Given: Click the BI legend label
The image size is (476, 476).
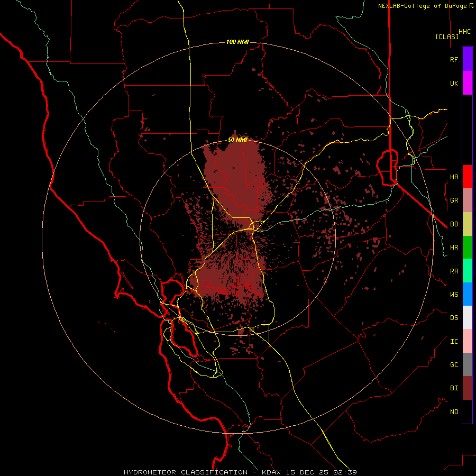Looking at the screenshot, I should coord(454,388).
